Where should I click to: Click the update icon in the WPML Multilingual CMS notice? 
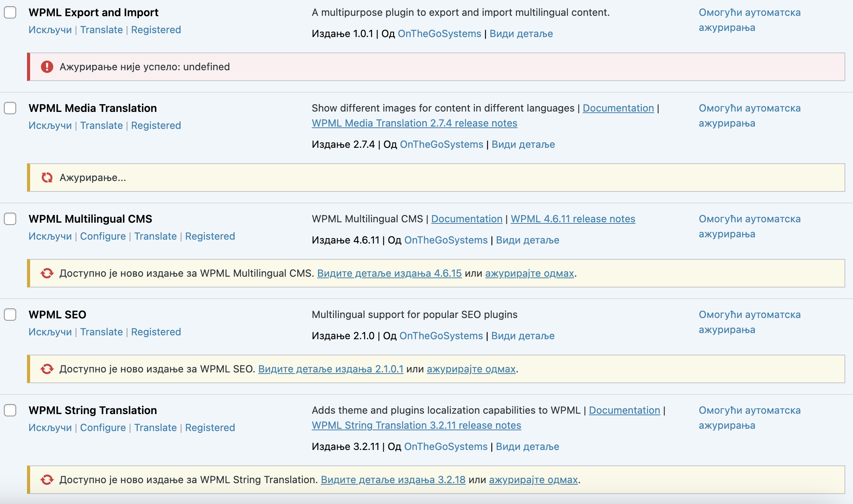click(47, 273)
